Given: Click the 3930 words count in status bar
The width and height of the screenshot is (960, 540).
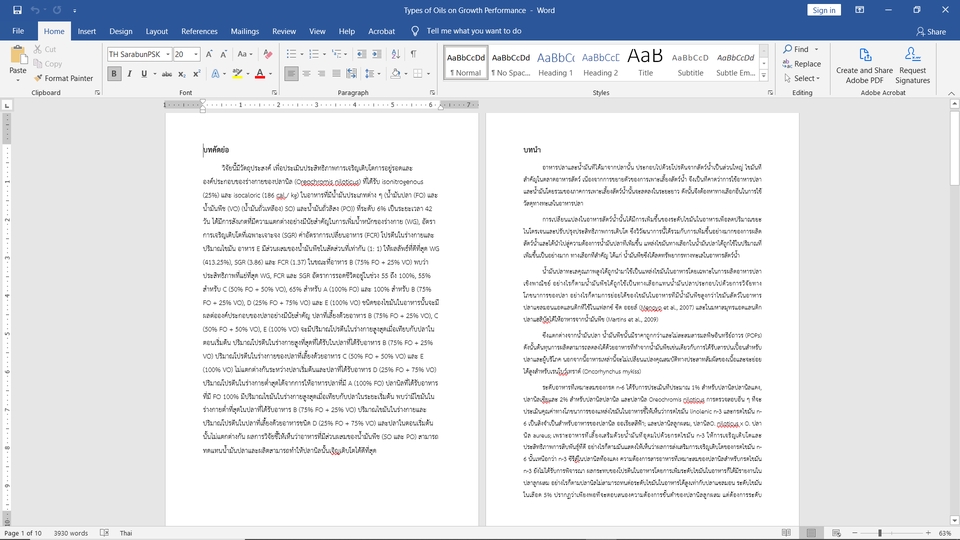Looking at the screenshot, I should tap(70, 533).
